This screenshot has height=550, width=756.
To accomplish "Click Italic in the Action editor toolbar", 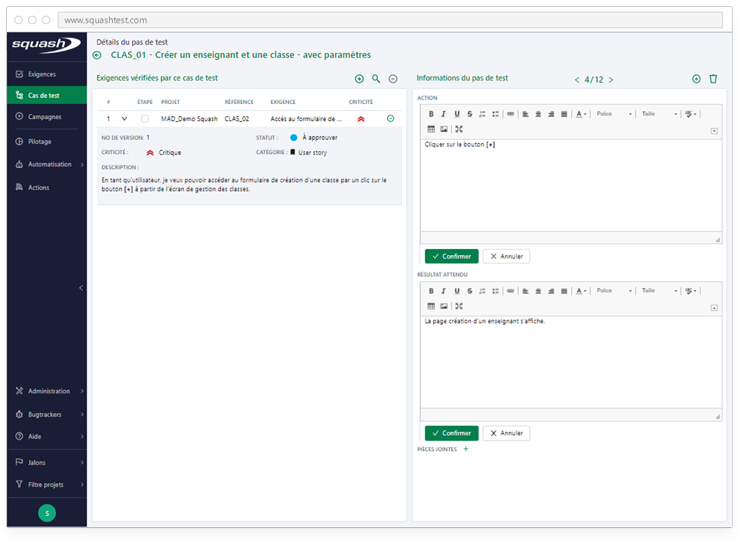I will coord(443,114).
